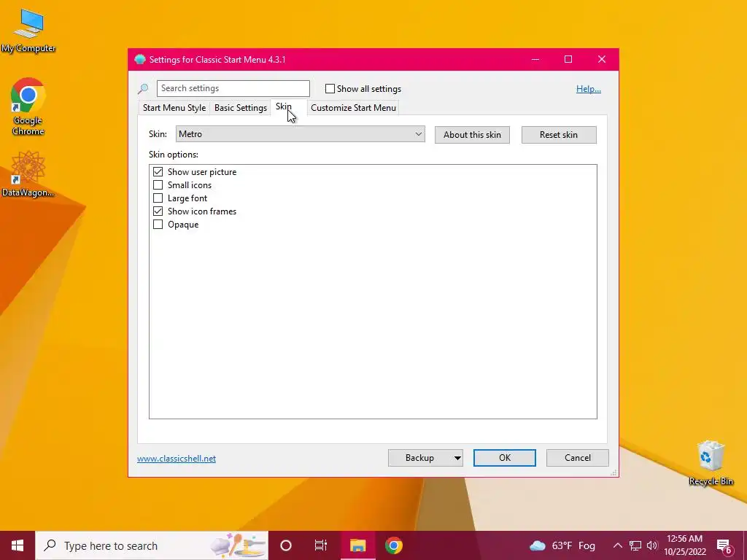Open the Customize Start Menu tab
This screenshot has height=560, width=747.
pyautogui.click(x=354, y=108)
